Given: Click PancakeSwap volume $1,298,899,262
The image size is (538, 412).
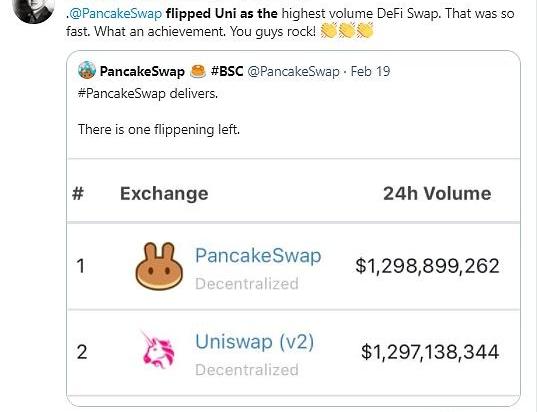Looking at the screenshot, I should [427, 266].
